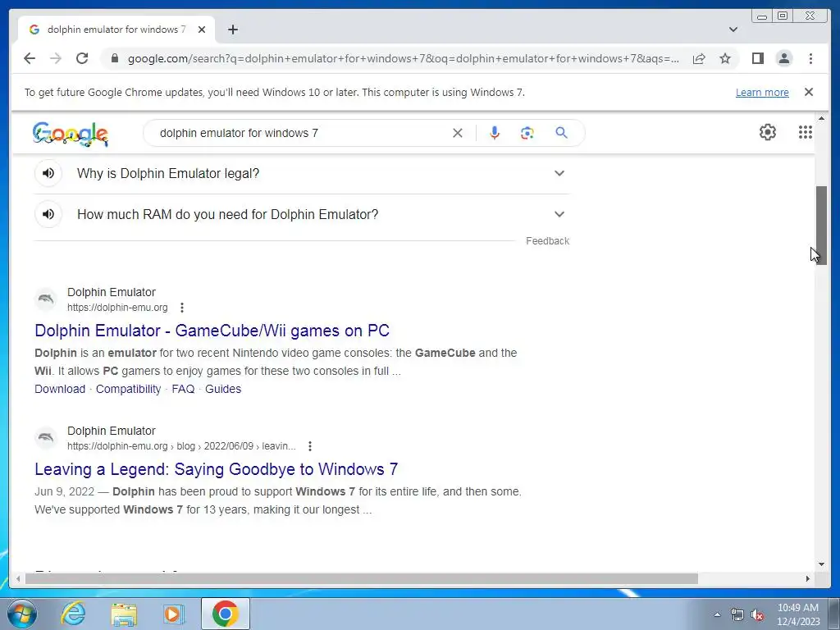Open more options for dolphin-emu.org result

[182, 308]
